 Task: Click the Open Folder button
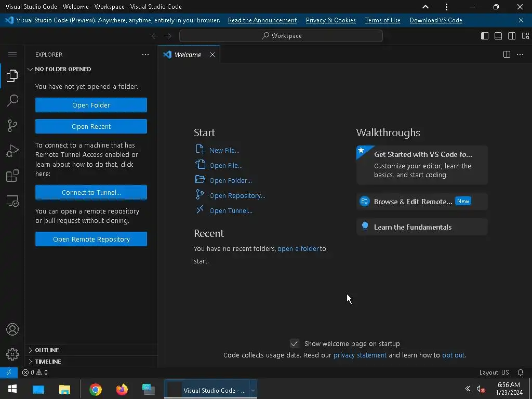tap(91, 105)
